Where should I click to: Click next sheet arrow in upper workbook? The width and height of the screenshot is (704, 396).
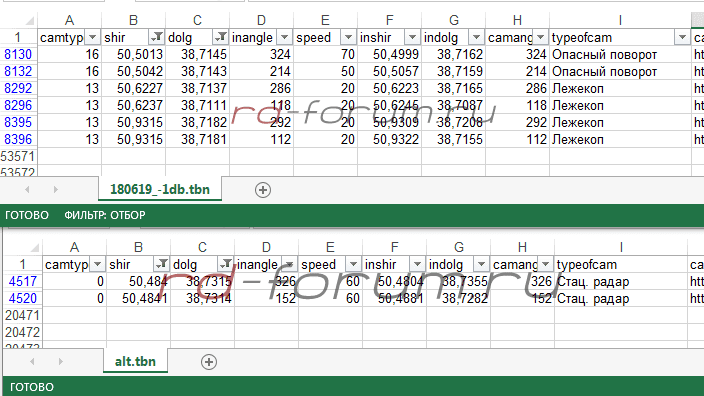(56, 189)
